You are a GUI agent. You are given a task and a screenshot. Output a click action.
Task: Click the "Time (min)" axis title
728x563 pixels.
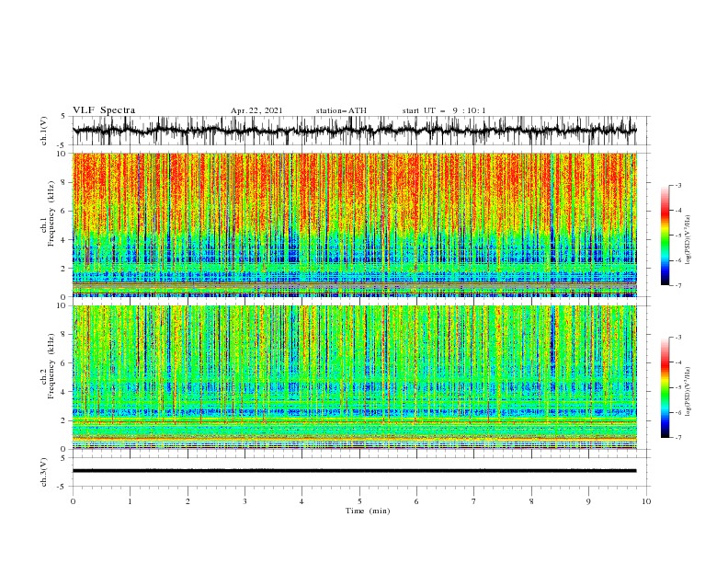pyautogui.click(x=368, y=511)
